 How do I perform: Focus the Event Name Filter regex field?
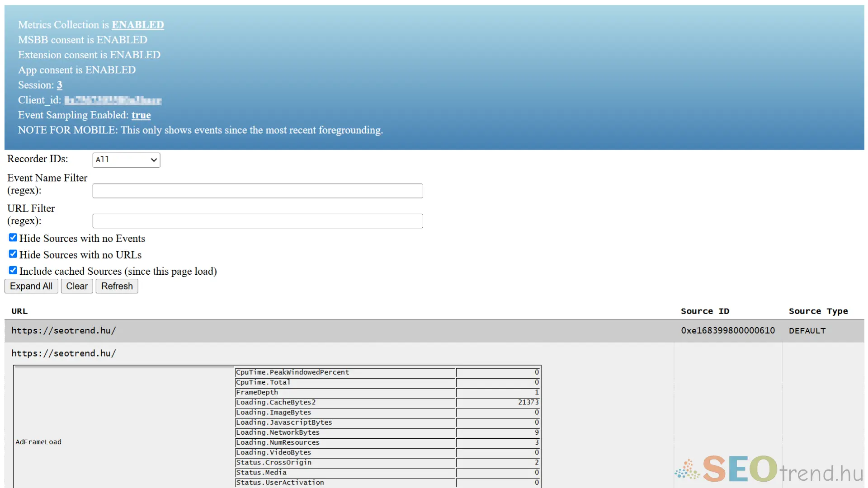(x=258, y=191)
